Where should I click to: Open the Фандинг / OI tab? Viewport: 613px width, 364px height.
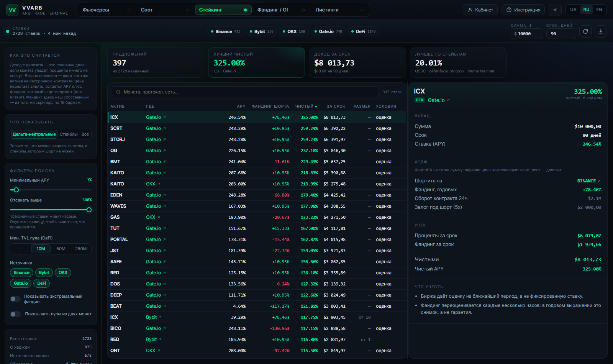281,10
